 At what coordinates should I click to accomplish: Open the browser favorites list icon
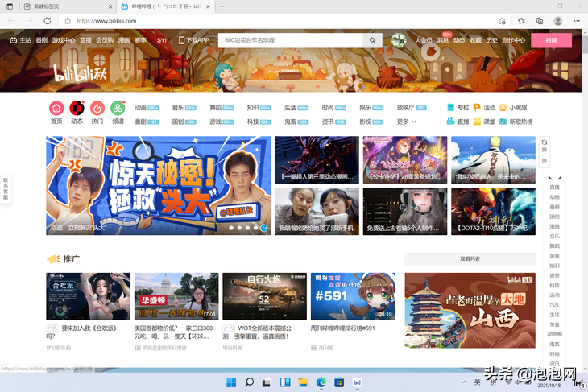521,21
